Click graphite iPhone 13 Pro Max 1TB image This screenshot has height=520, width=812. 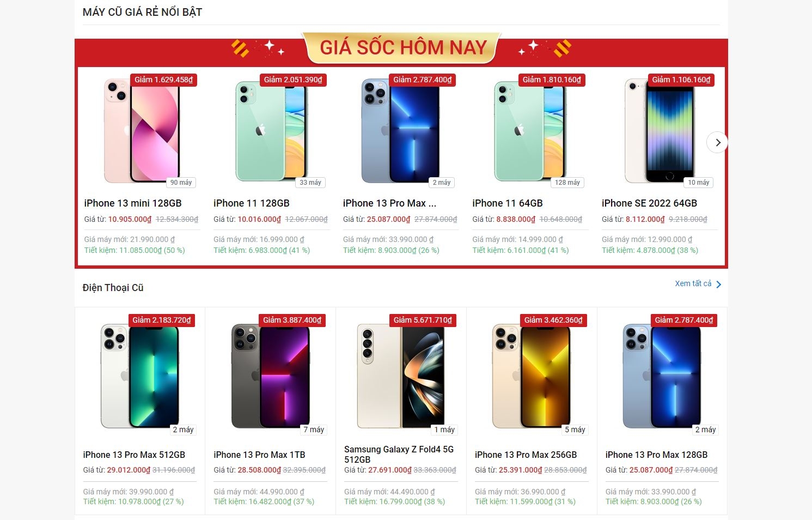pos(271,376)
